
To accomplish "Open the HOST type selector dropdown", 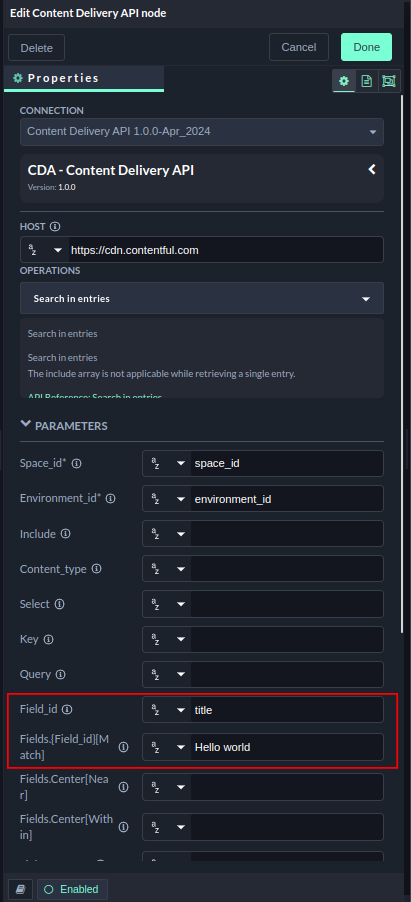I will (x=45, y=250).
